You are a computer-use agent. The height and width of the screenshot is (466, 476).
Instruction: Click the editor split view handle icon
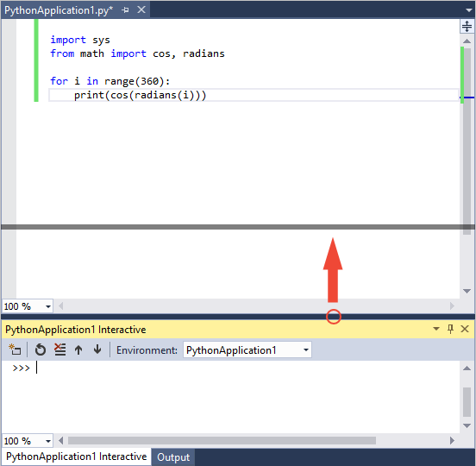pyautogui.click(x=467, y=26)
